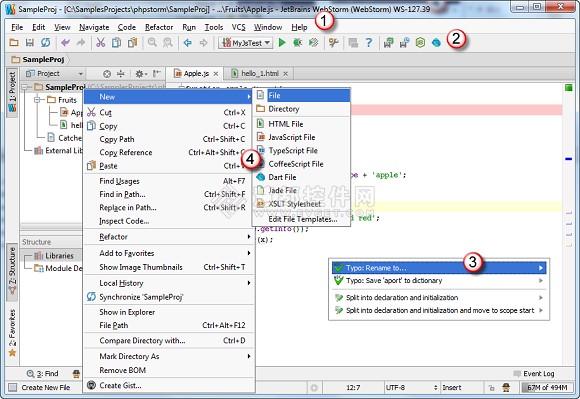Screen dimensions: 580x399
Task: Click Scroll from Source icon in Project panel
Action: click(107, 74)
